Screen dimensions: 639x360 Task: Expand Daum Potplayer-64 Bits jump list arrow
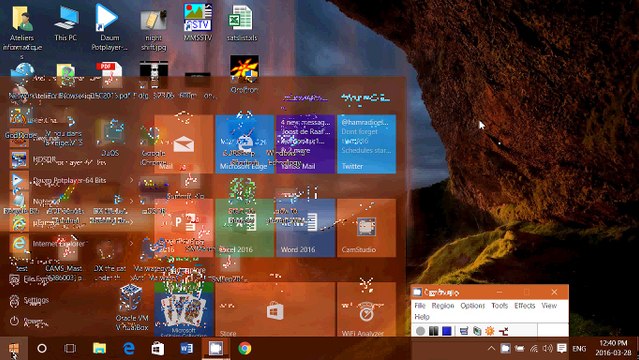[x=132, y=180]
